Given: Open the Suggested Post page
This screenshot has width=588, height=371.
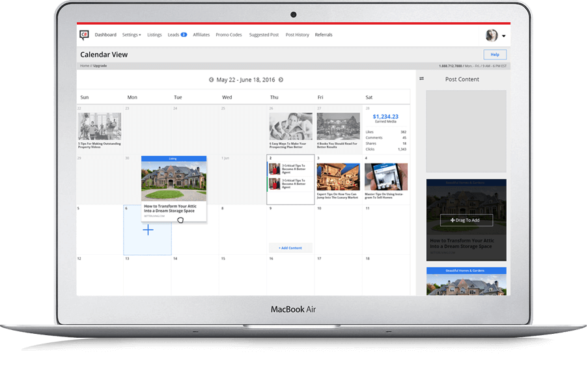Looking at the screenshot, I should [264, 35].
